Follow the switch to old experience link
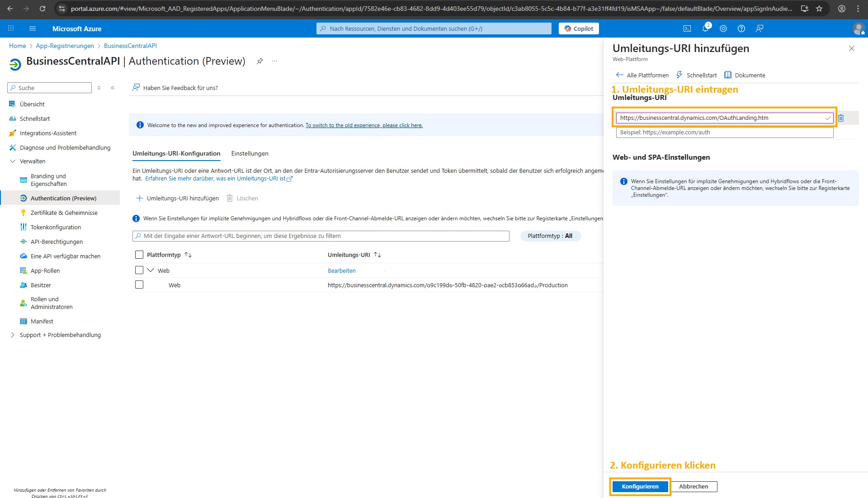868x498 pixels. 364,125
